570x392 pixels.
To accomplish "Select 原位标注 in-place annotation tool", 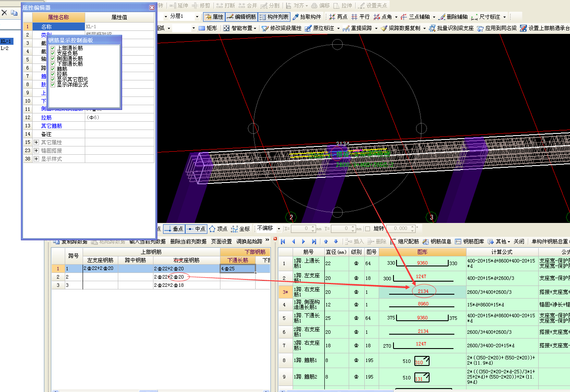I will (320, 28).
